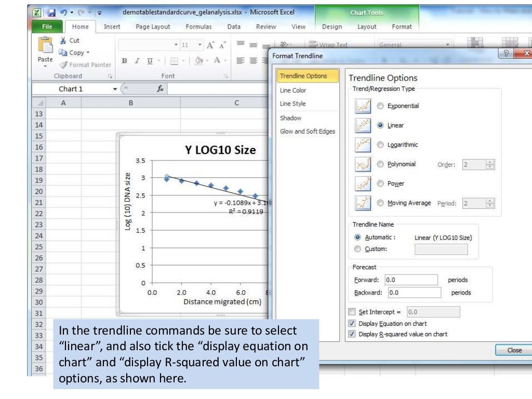Click the Power trendline preview icon
532x399 pixels.
pyautogui.click(x=363, y=184)
